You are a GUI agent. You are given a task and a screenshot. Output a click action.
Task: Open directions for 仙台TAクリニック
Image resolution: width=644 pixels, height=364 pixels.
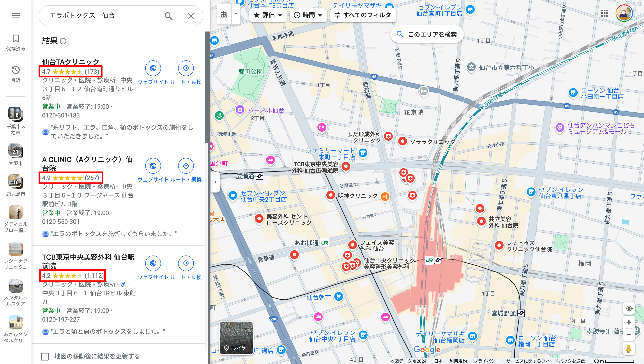(x=186, y=68)
